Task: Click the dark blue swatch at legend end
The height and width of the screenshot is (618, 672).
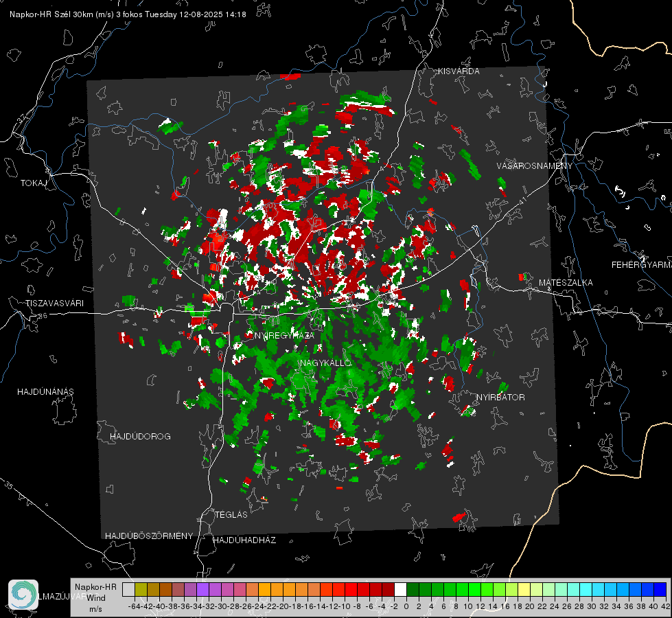Action: point(660,590)
